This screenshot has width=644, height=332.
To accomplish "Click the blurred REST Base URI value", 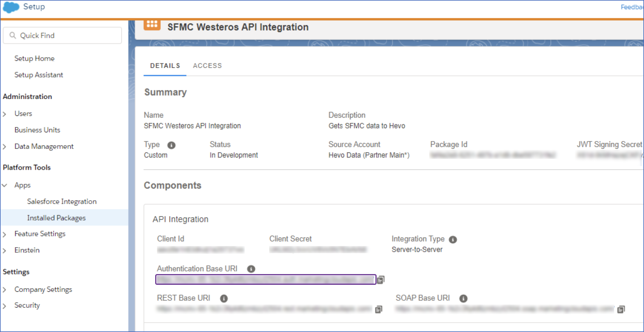I will point(264,309).
